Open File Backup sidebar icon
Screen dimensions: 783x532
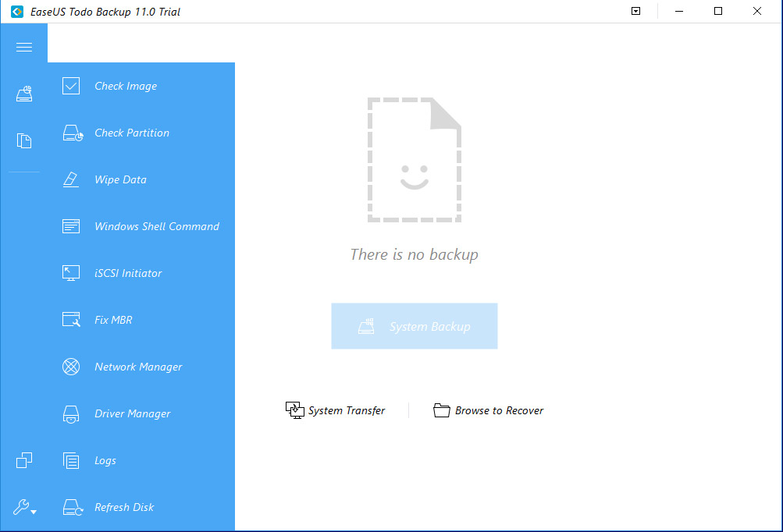[24, 140]
